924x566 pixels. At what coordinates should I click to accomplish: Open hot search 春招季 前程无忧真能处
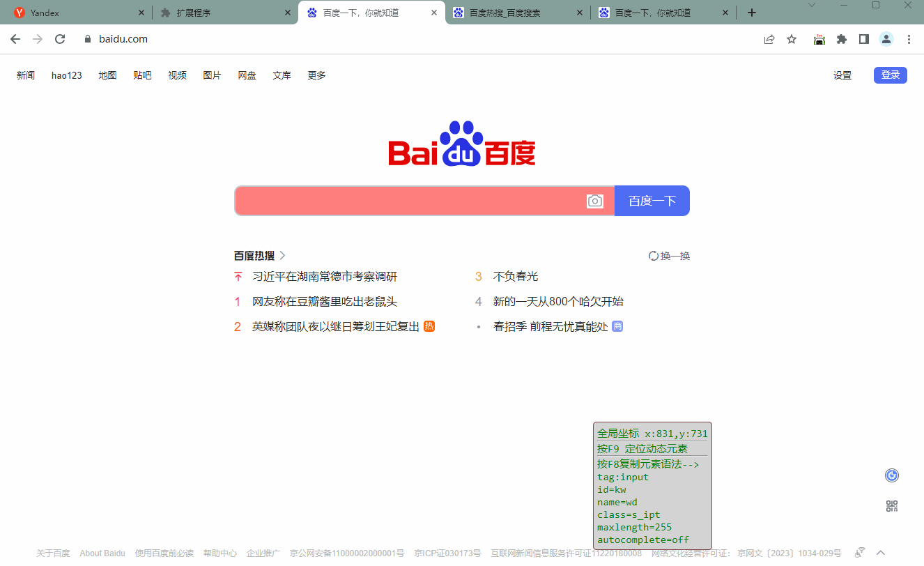click(550, 326)
